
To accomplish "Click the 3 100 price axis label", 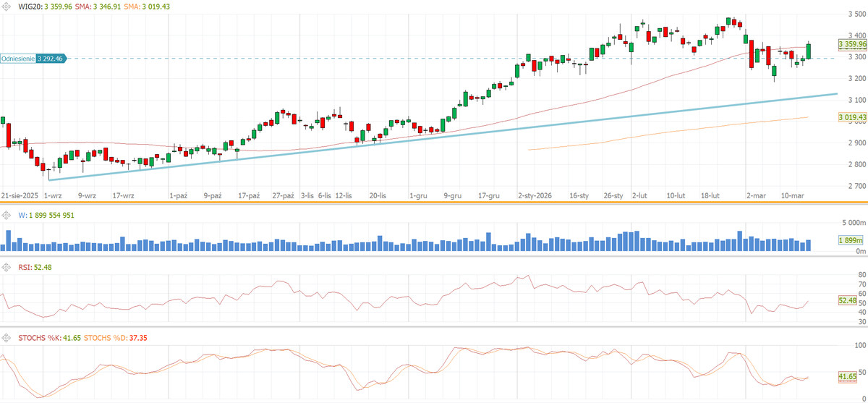I will [x=857, y=100].
